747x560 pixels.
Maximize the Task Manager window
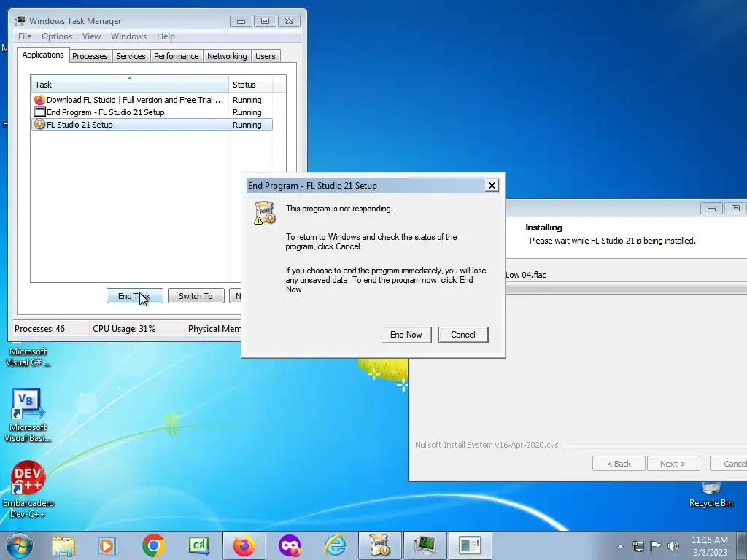[265, 21]
